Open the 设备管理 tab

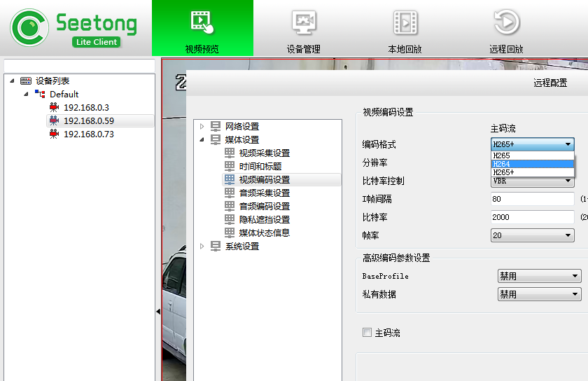tap(304, 28)
